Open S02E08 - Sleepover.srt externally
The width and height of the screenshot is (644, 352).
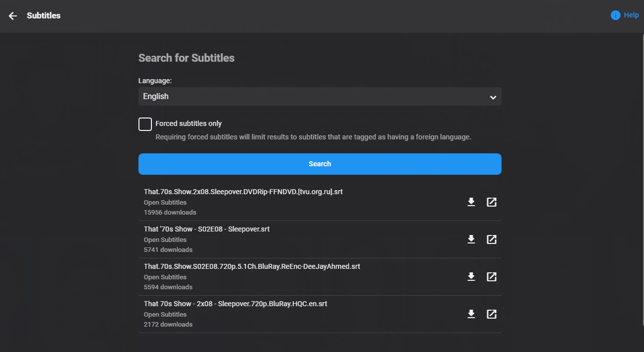(x=492, y=239)
